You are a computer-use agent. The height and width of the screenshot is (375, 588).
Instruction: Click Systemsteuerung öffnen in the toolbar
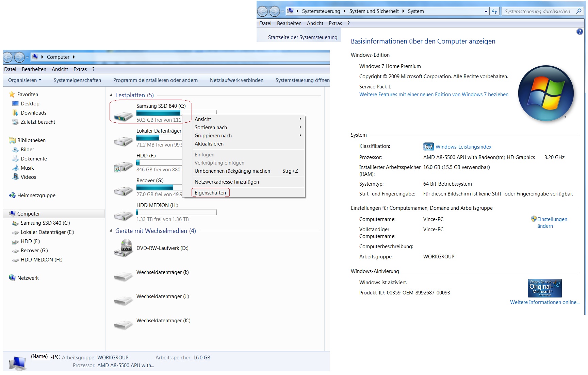pyautogui.click(x=303, y=80)
